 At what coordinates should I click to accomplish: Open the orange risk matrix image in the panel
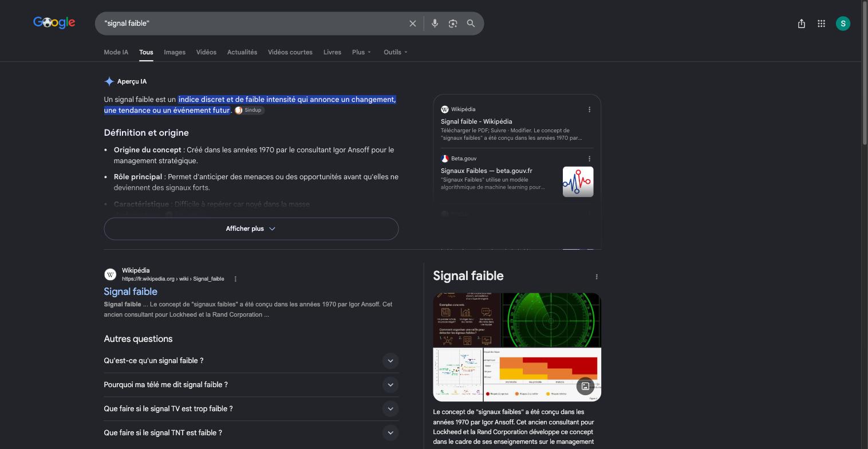(x=542, y=375)
